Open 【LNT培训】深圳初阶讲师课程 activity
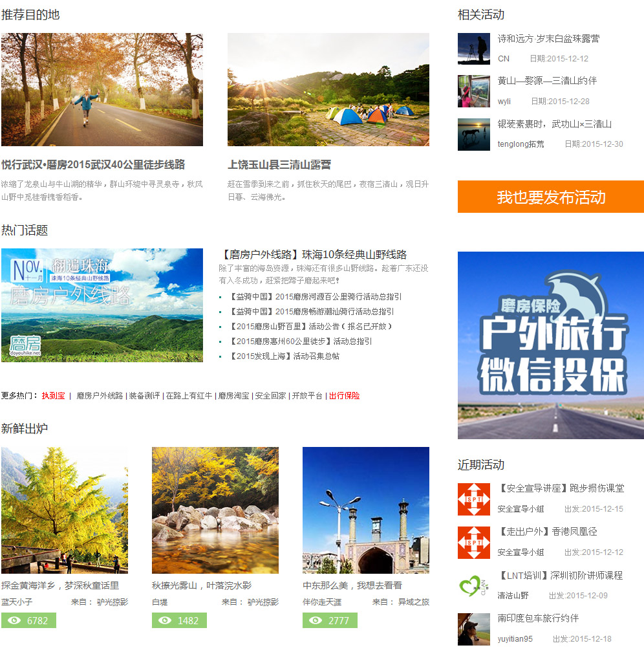 [x=561, y=576]
